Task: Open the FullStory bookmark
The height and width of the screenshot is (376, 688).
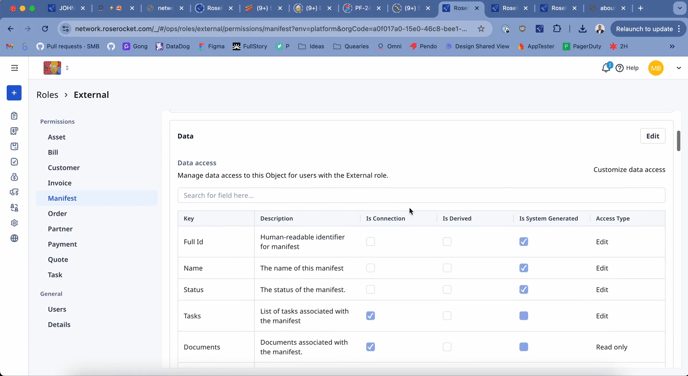Action: click(x=250, y=46)
